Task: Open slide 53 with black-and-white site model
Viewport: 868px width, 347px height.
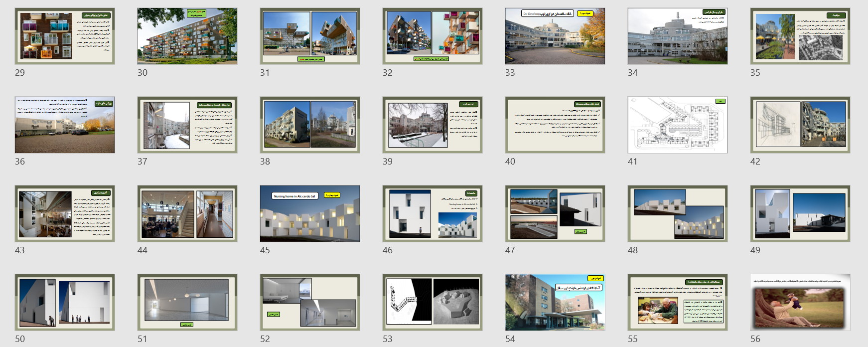Action: tap(433, 302)
